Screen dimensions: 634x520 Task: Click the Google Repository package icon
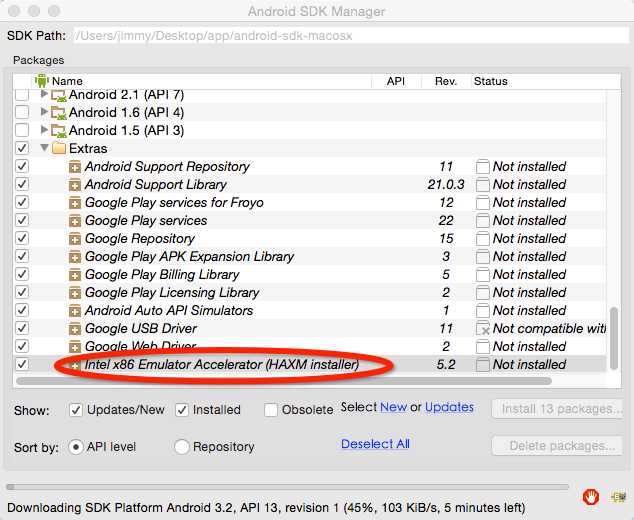75,239
